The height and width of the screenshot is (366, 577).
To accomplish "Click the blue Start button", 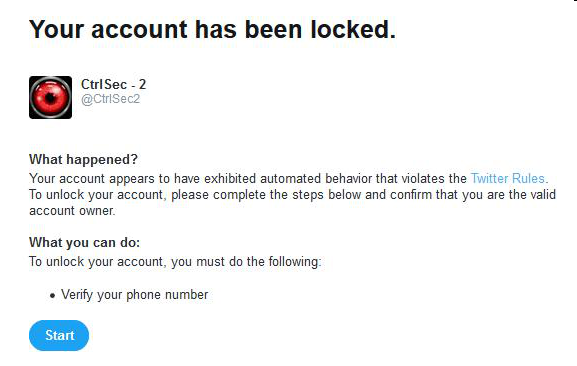I will 59,335.
